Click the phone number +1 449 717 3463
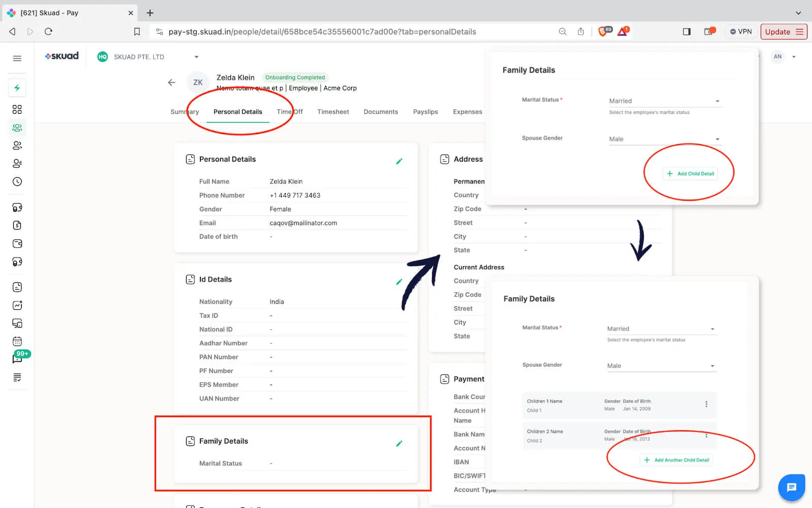This screenshot has height=508, width=812. click(295, 195)
